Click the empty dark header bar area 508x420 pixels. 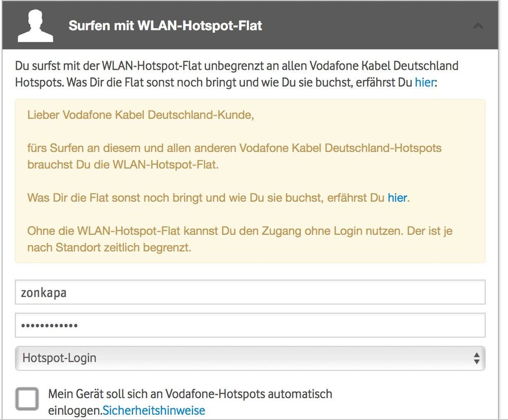366,25
